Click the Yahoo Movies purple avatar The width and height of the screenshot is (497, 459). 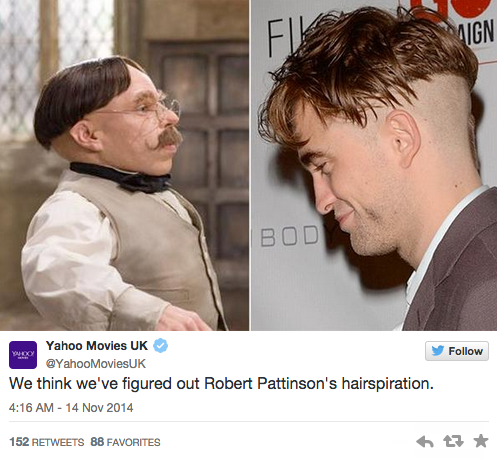[x=23, y=355]
